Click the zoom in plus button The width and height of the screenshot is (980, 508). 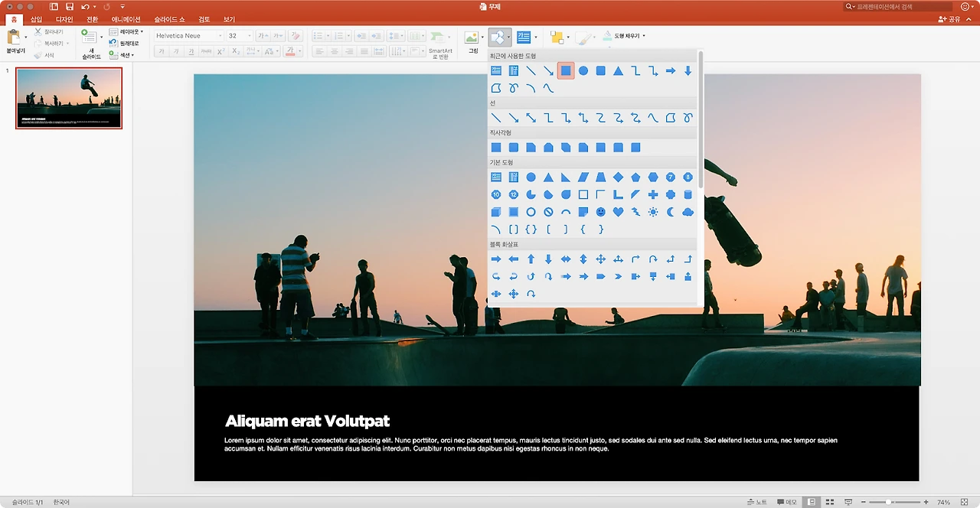(926, 502)
